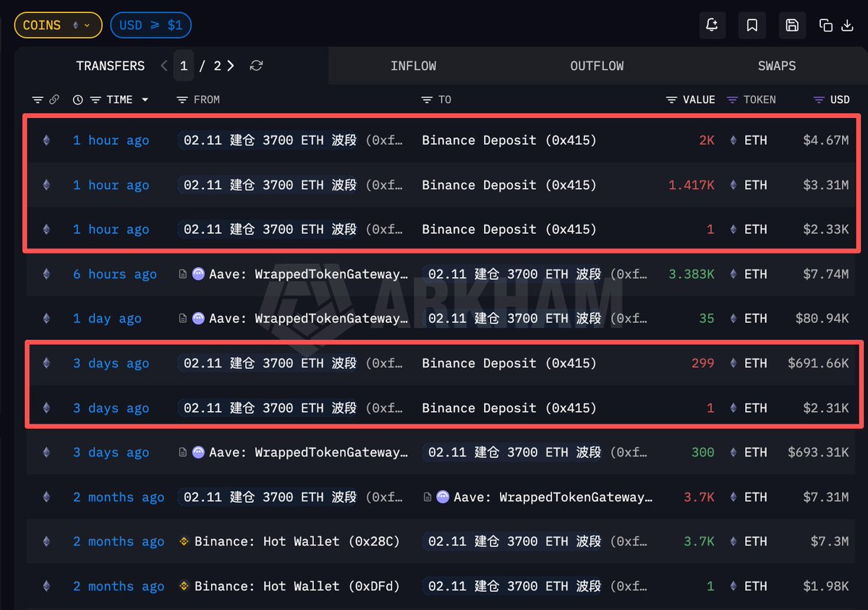Save the current view
Viewport: 868px width, 610px height.
click(791, 25)
